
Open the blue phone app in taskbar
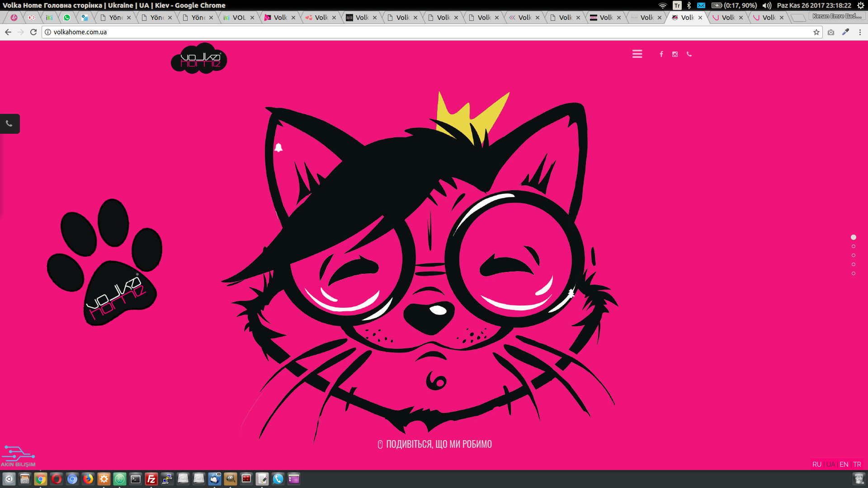278,479
